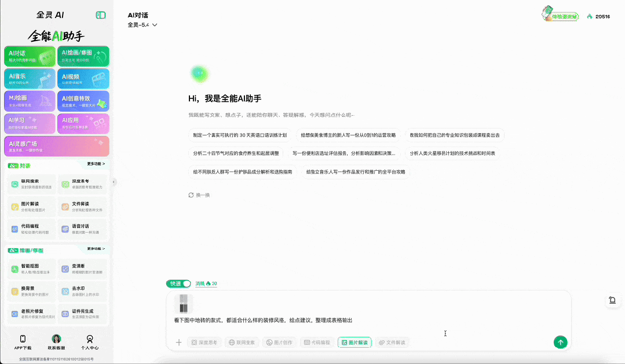Open the AI对话 card
The width and height of the screenshot is (625, 364).
[30, 56]
